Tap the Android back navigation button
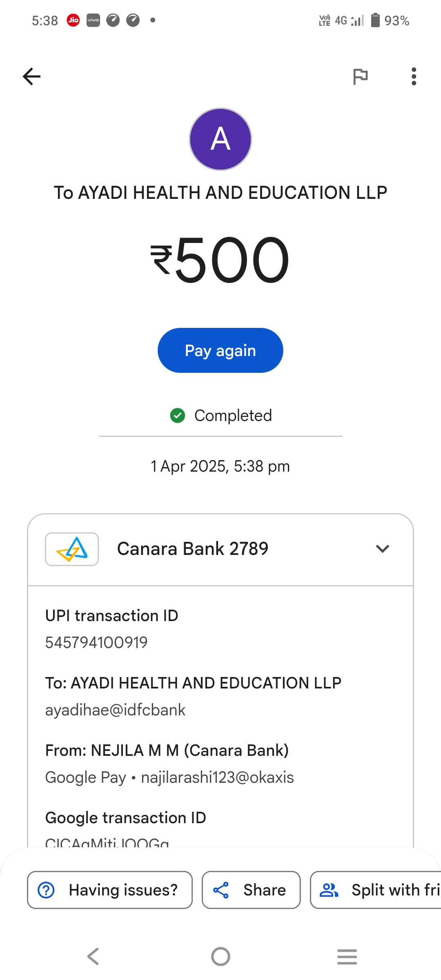The image size is (441, 980). coord(93,956)
